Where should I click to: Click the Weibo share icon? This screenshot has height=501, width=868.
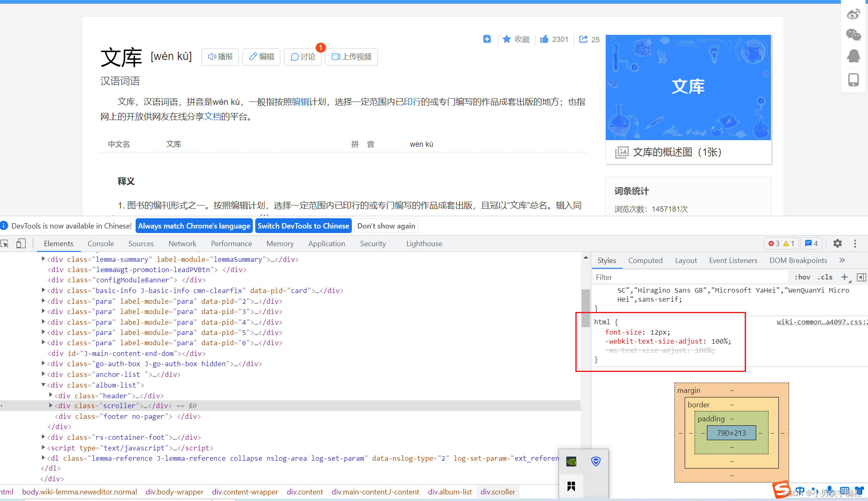pos(854,14)
